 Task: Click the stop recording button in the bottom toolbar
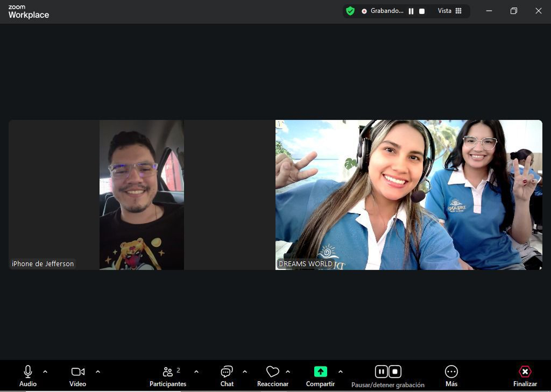[x=395, y=372]
